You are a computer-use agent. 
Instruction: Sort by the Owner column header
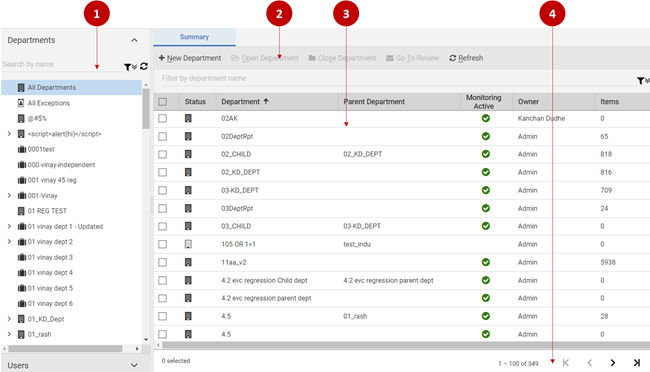click(528, 102)
